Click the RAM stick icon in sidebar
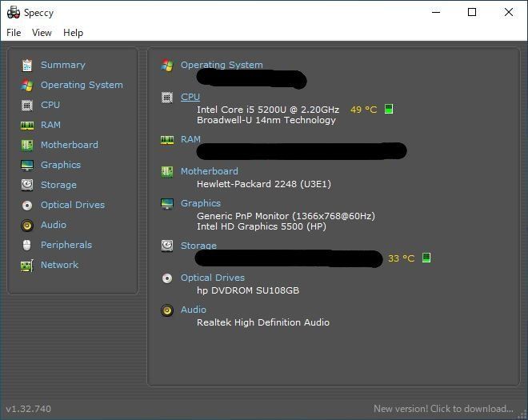Screen dimensions: 528x420 tap(27, 126)
